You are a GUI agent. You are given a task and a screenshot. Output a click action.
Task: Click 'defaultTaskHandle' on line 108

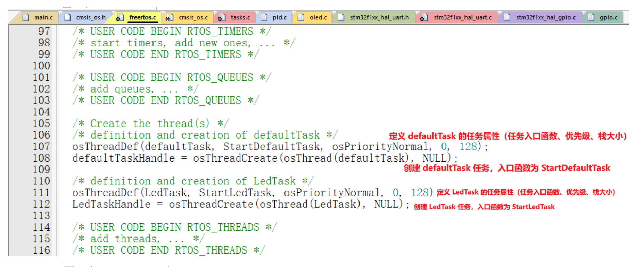point(124,158)
